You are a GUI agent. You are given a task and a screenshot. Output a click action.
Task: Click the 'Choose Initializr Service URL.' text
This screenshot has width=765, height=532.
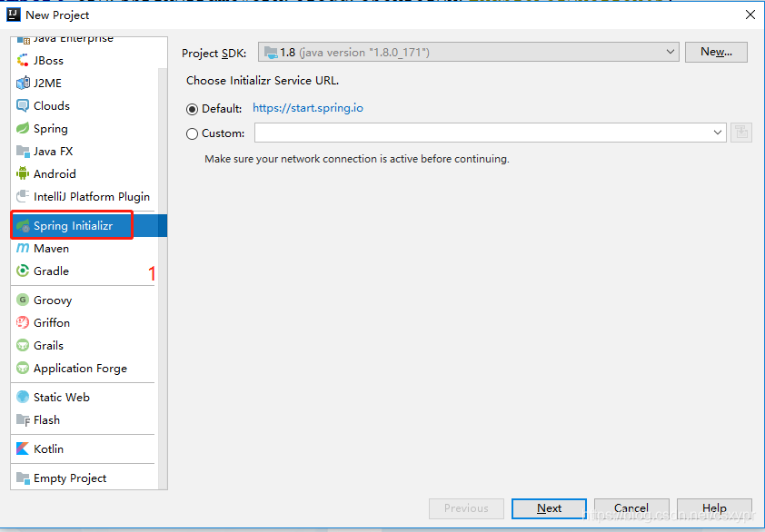(x=263, y=81)
